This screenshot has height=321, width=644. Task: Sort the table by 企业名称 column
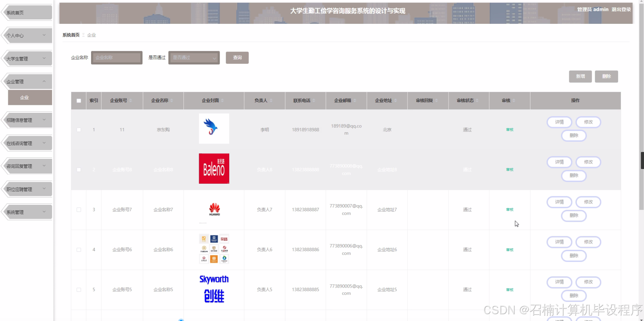point(163,101)
